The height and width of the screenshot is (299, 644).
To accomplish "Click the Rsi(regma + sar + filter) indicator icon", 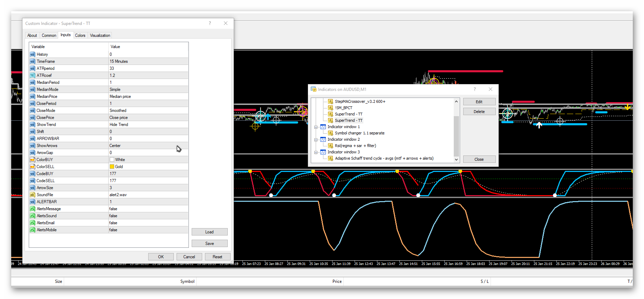I will 330,146.
